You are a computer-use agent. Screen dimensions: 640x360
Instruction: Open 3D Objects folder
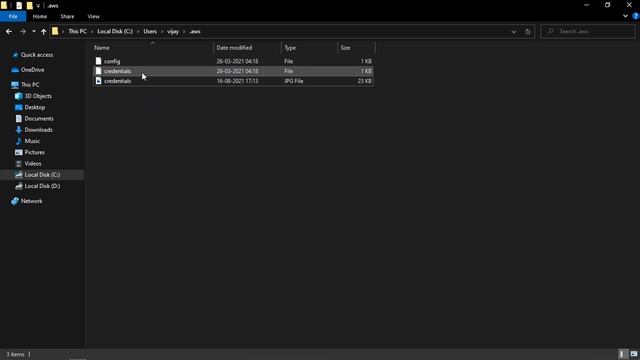pyautogui.click(x=38, y=96)
